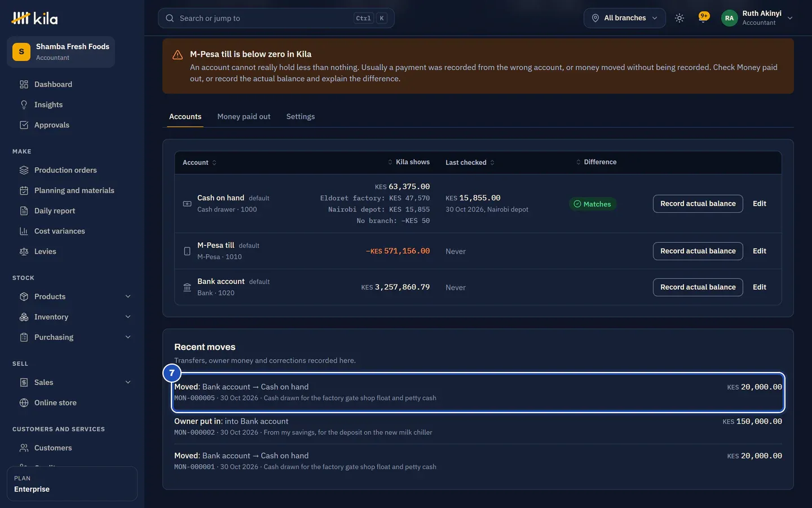The image size is (812, 508).
Task: Focus the Search or jump to field
Action: (x=276, y=18)
